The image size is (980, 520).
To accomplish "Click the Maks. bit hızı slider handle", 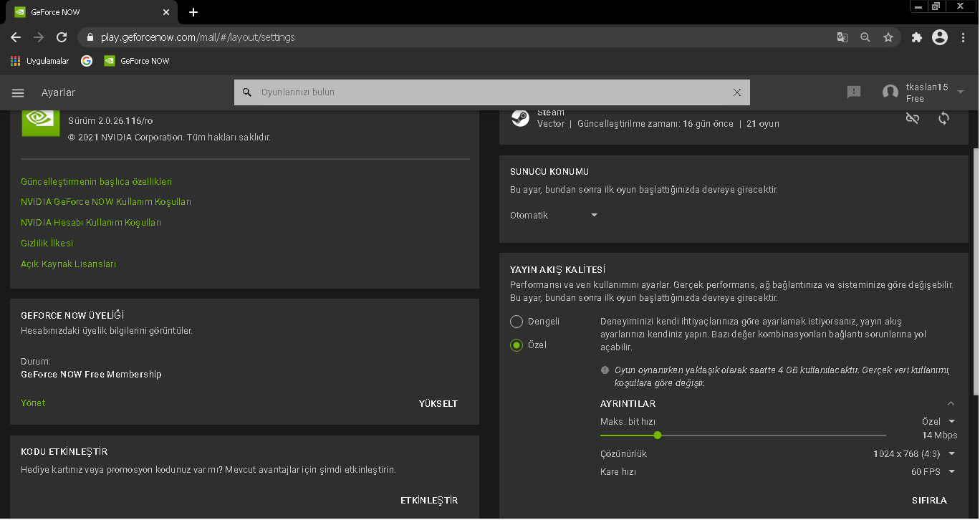I will coord(658,435).
